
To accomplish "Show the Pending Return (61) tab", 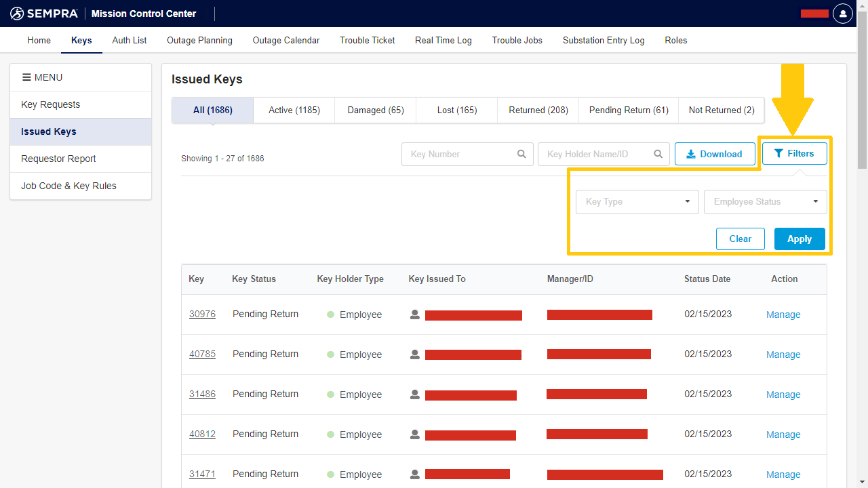I will click(x=628, y=110).
